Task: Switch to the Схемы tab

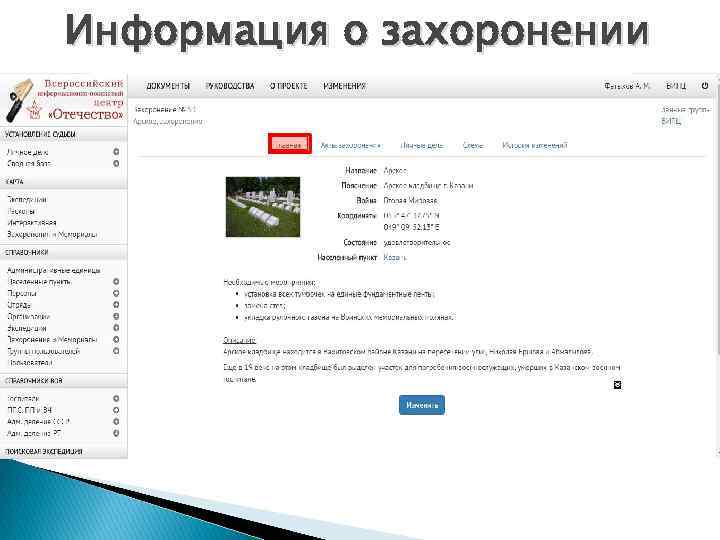Action: (473, 146)
